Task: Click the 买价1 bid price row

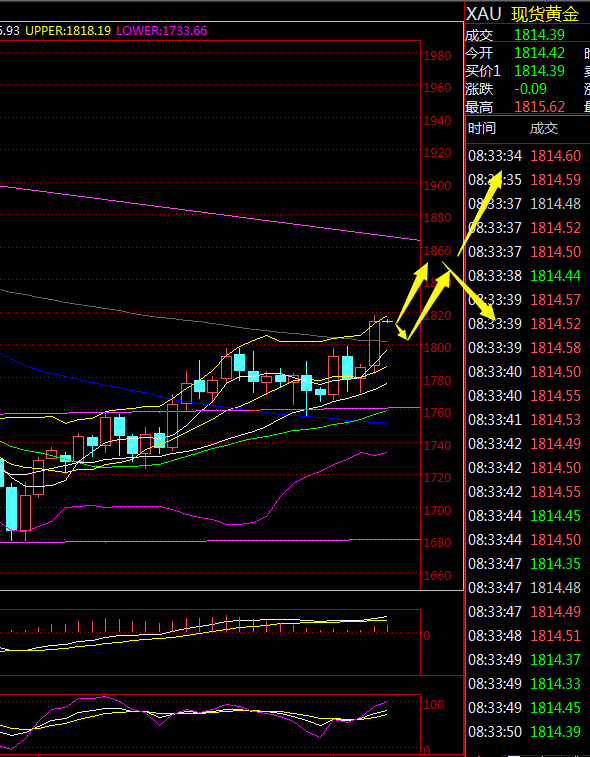Action: 515,71
